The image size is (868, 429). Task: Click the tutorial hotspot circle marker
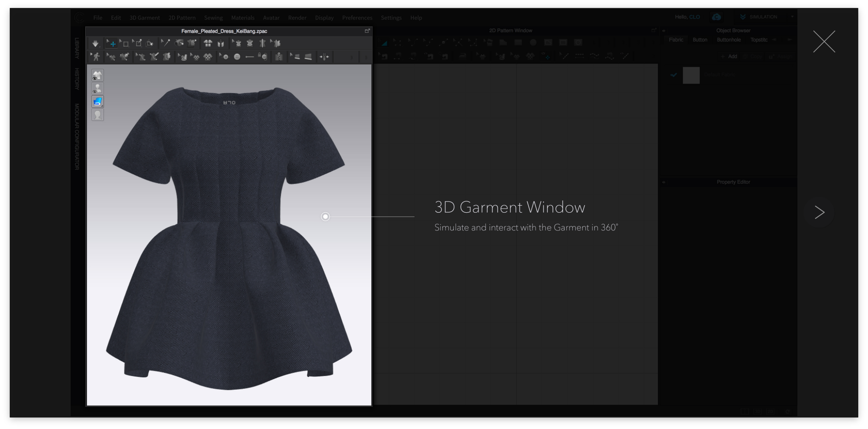325,217
